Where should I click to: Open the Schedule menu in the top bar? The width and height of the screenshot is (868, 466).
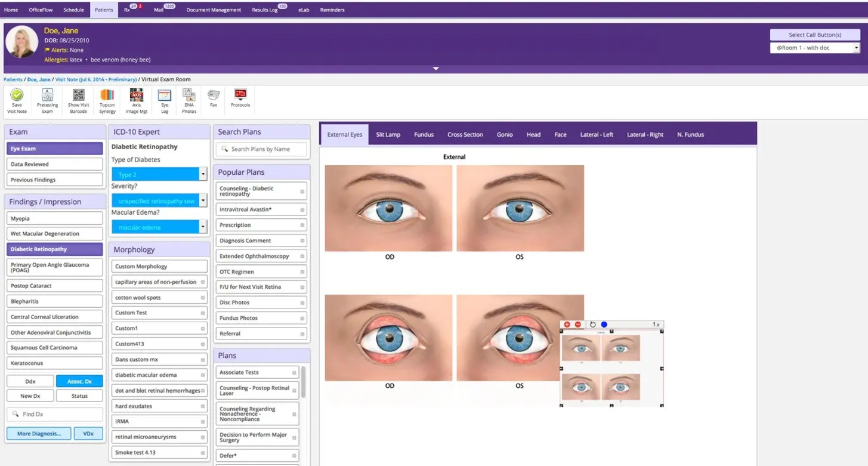[74, 10]
